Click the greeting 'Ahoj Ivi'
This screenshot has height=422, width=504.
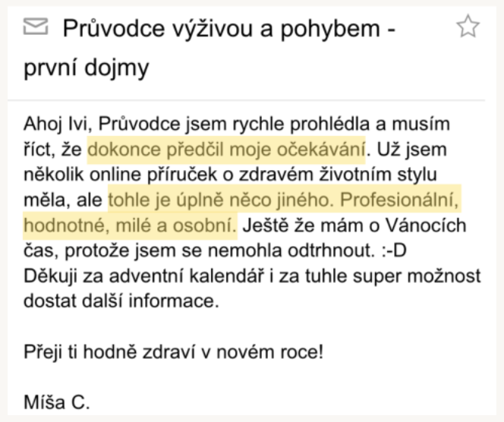53,124
